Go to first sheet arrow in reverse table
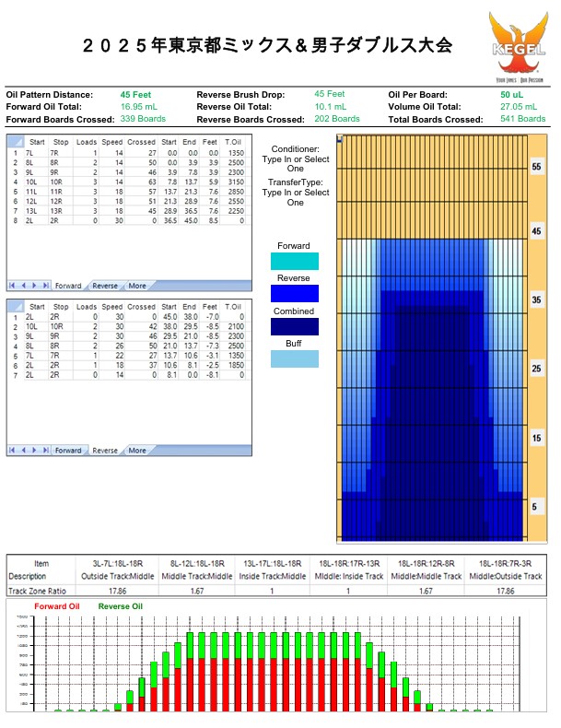Image resolution: width=561 pixels, height=728 pixels. 12,450
